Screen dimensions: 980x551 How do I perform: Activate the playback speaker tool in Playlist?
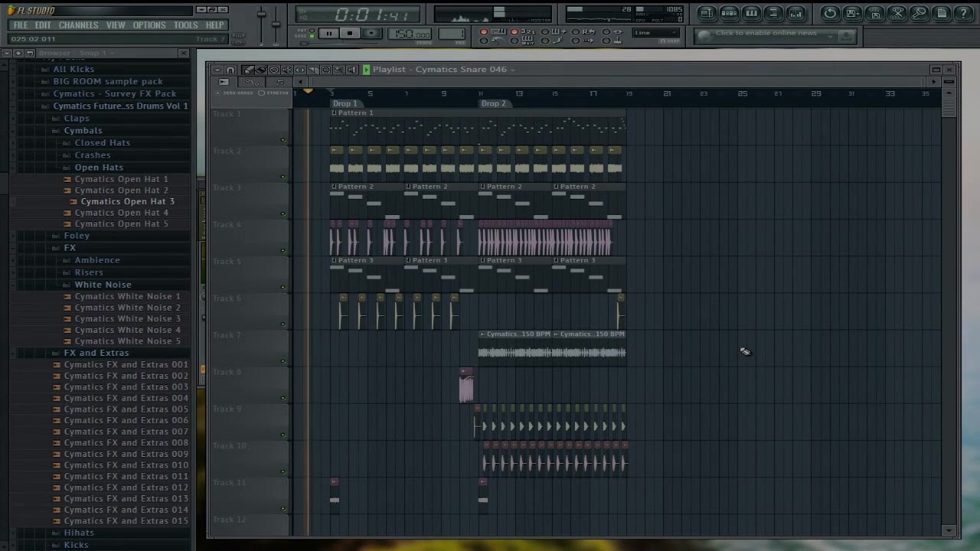352,70
